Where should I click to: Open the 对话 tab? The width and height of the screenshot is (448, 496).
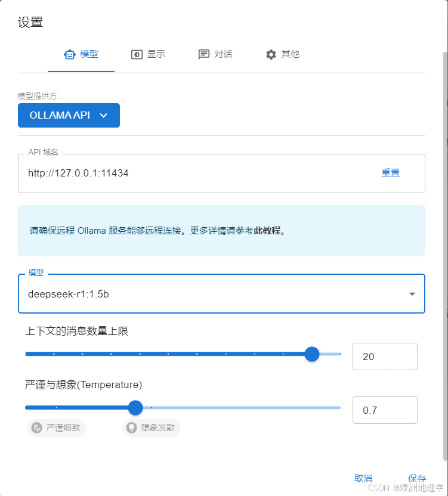pyautogui.click(x=215, y=54)
